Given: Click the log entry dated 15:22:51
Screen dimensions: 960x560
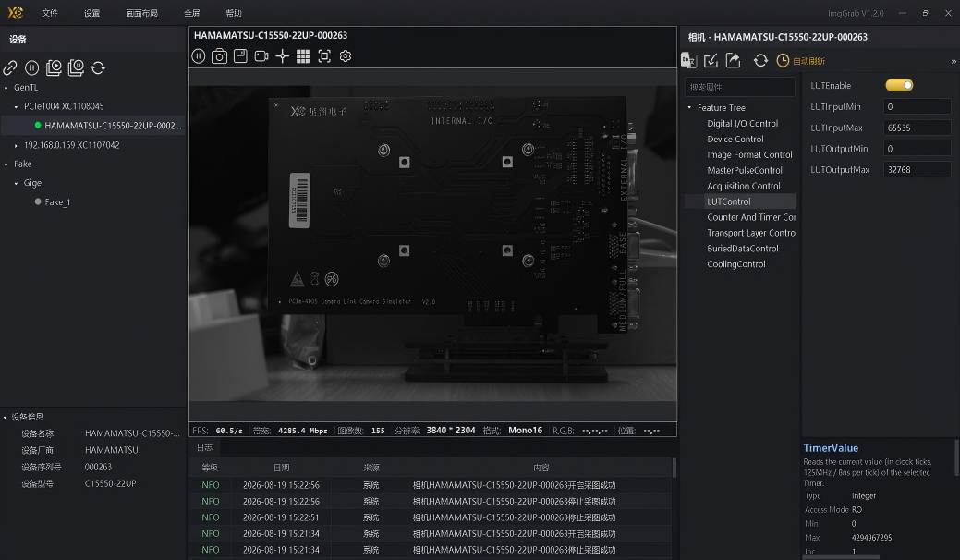Looking at the screenshot, I should pyautogui.click(x=431, y=517).
